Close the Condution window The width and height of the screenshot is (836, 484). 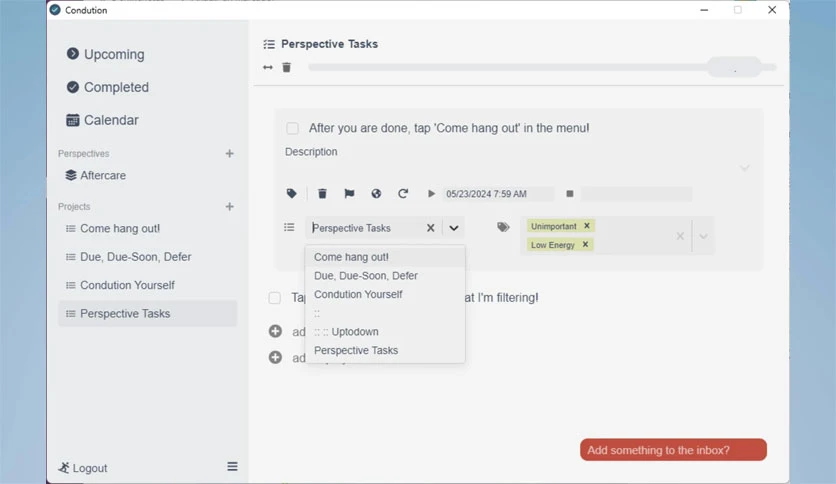771,10
